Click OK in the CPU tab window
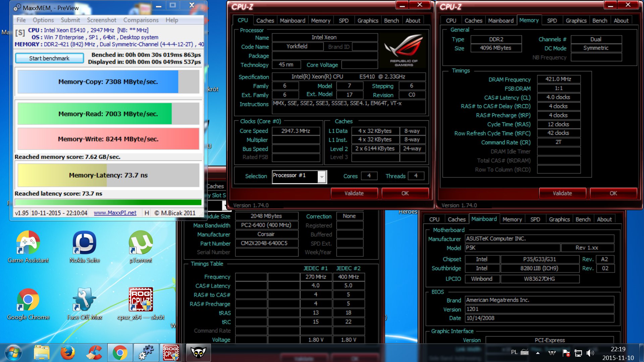The width and height of the screenshot is (644, 362). click(405, 193)
